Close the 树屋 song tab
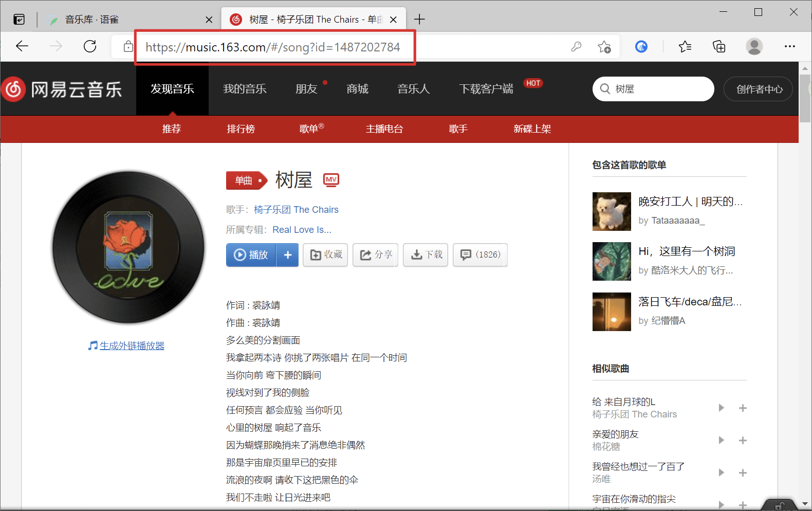Viewport: 812px width, 511px height. point(393,20)
